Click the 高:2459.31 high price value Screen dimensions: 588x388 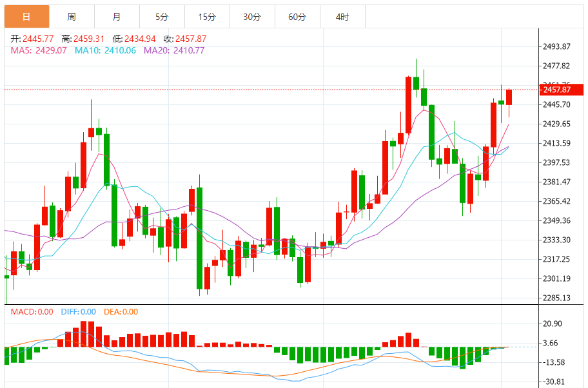point(83,39)
